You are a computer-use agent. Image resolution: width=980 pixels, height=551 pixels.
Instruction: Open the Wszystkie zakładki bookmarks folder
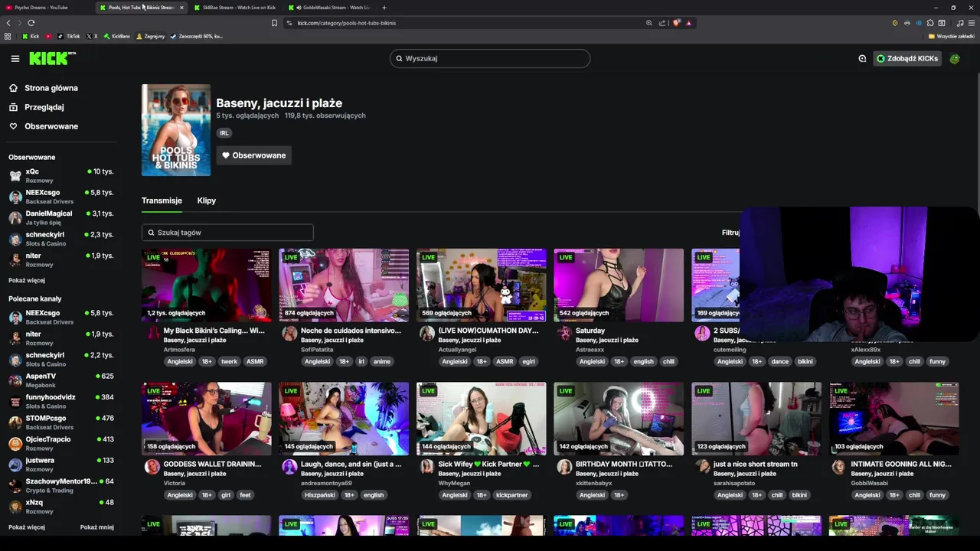[x=952, y=36]
